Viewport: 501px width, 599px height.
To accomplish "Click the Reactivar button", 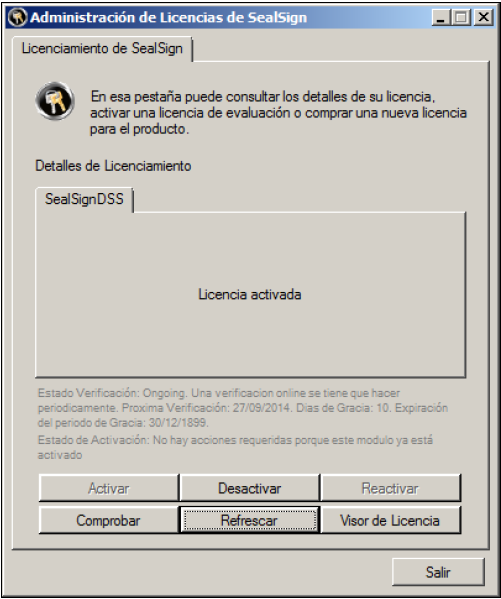I will [391, 488].
